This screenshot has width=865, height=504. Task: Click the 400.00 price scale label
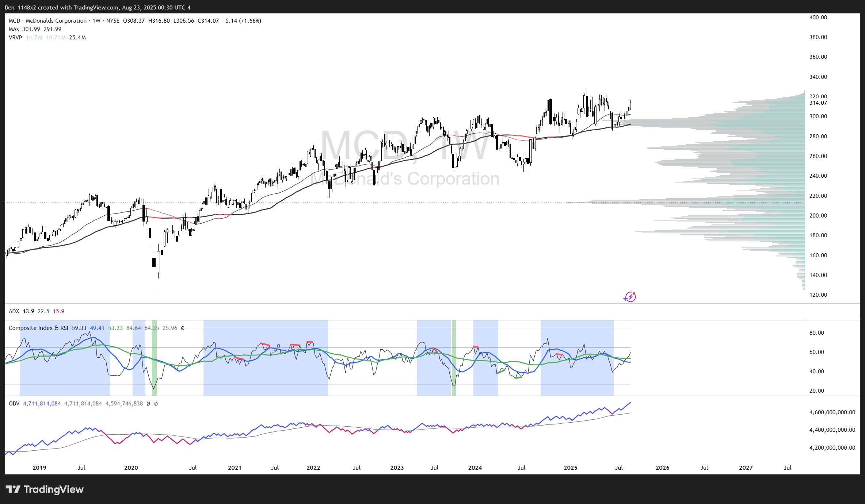pos(818,18)
